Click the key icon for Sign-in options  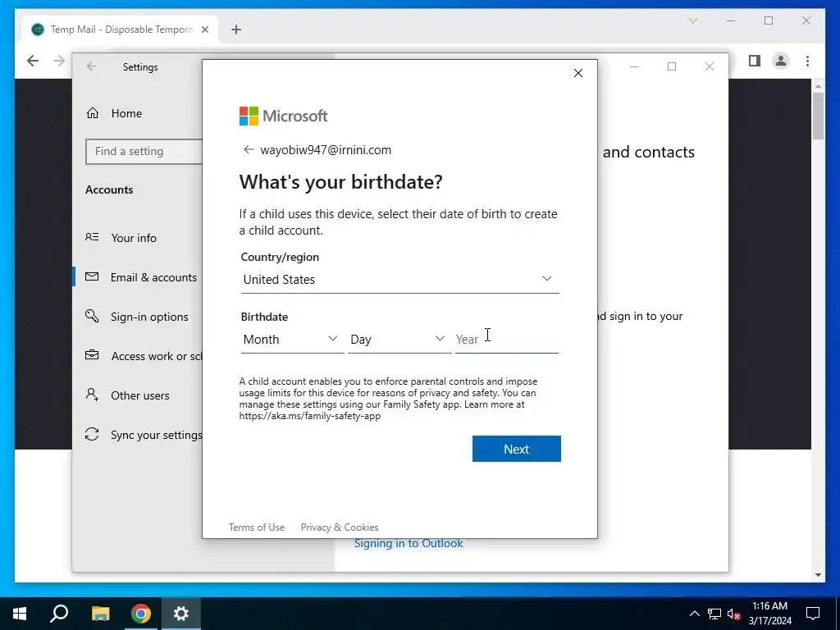click(92, 316)
